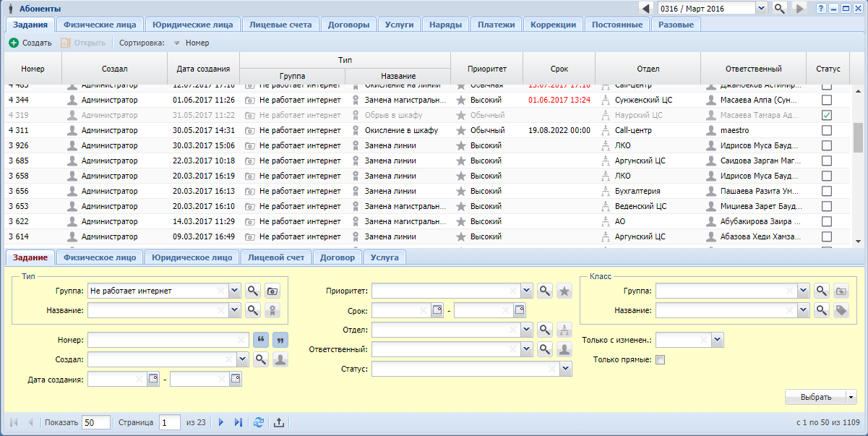Click search icon beside Ответственный
The height and width of the screenshot is (436, 868).
[545, 349]
